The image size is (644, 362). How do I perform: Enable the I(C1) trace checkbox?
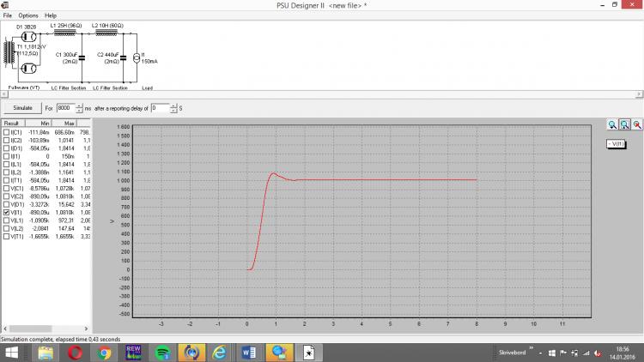[6, 133]
